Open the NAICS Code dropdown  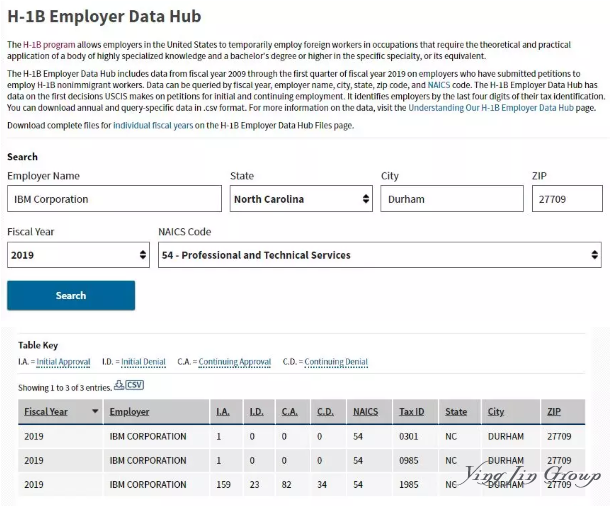pos(380,255)
